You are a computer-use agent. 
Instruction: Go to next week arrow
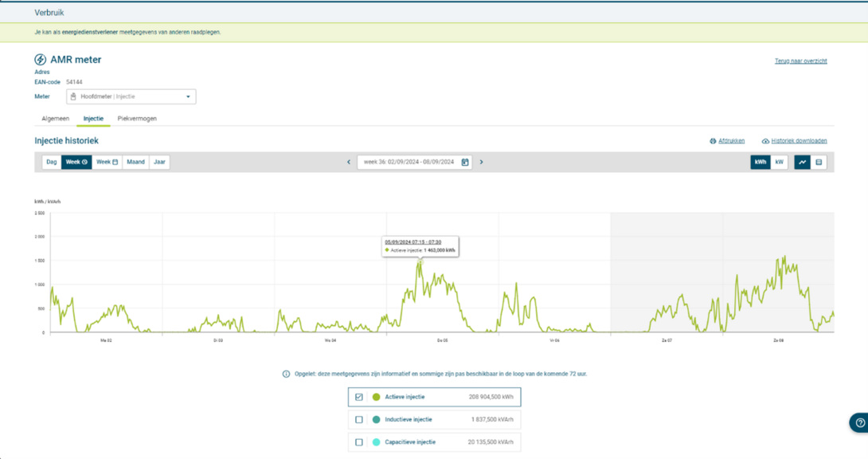point(481,162)
